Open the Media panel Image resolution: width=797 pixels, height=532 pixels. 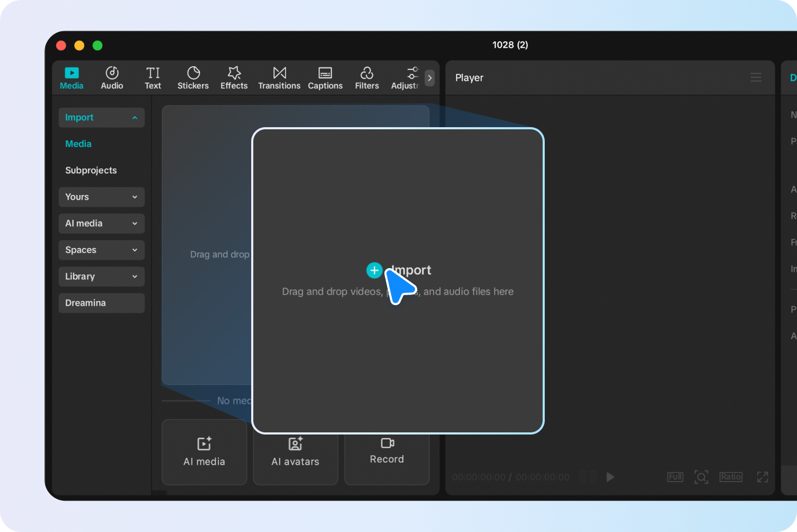click(72, 77)
